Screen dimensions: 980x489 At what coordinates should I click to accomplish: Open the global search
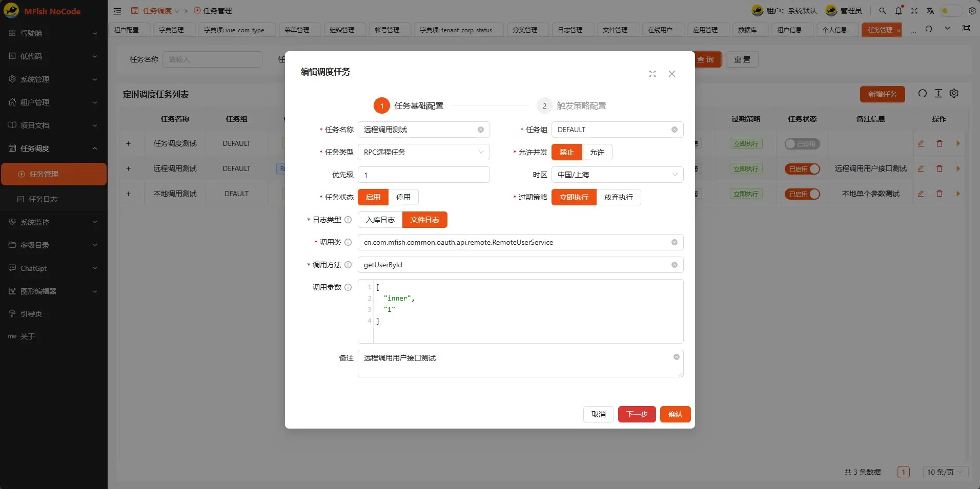tap(882, 11)
